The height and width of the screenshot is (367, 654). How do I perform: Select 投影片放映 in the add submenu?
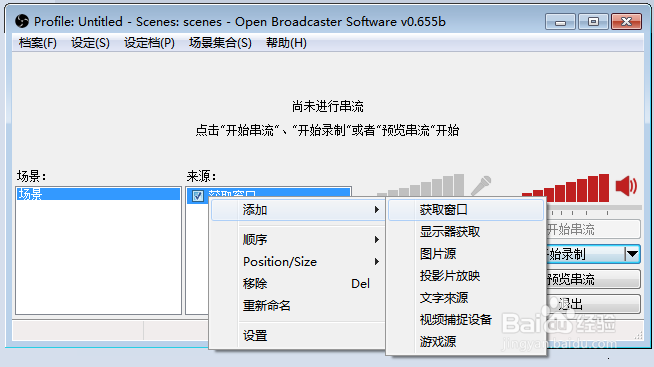(466, 276)
